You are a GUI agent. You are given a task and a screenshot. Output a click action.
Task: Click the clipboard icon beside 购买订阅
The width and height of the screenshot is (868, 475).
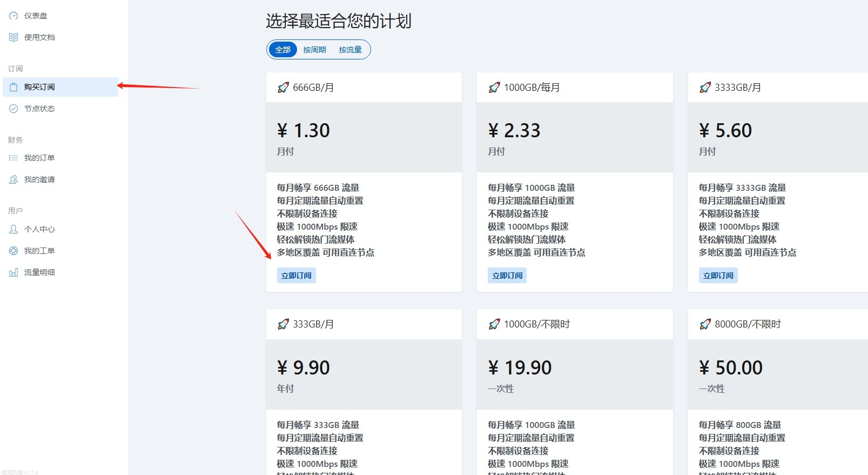[x=14, y=87]
